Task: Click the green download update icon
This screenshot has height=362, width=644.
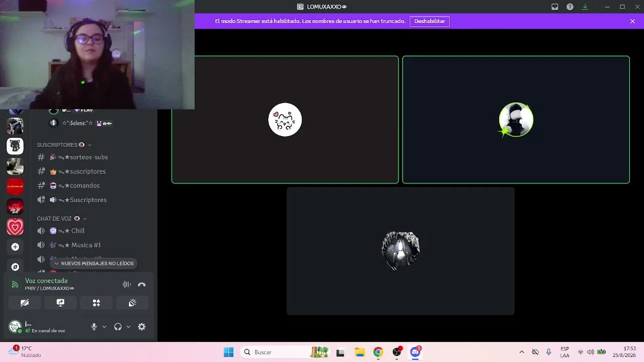Action: coord(585,7)
